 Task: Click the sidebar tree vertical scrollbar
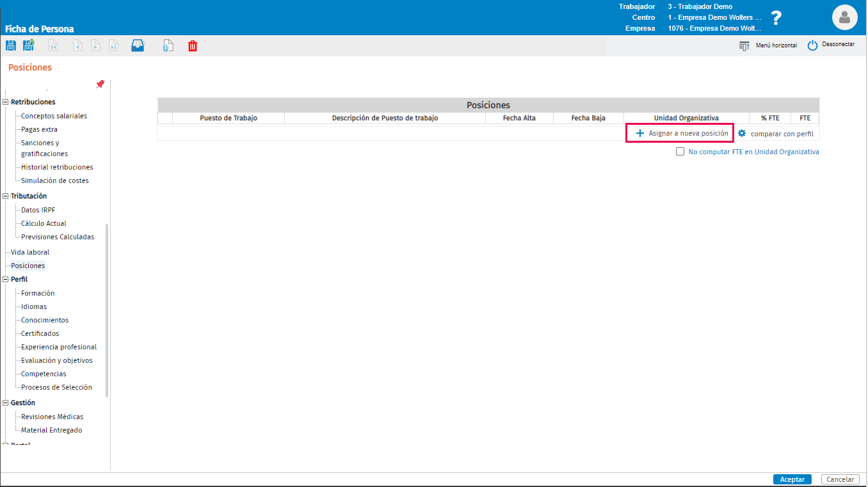click(107, 310)
